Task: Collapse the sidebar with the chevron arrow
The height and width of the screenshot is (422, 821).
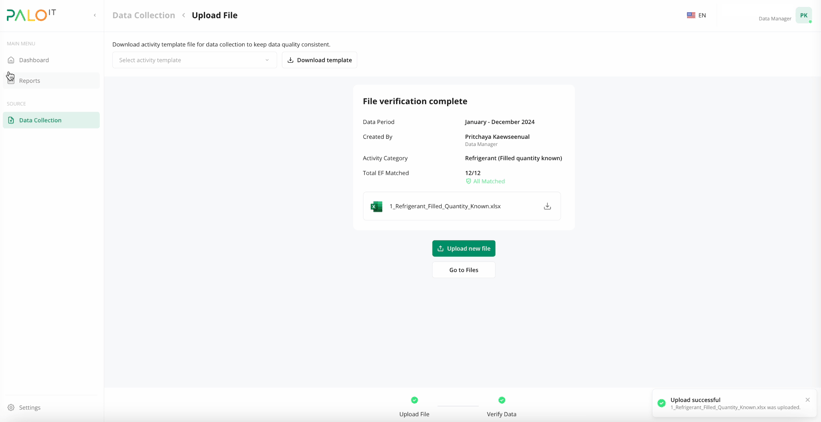Action: click(95, 15)
